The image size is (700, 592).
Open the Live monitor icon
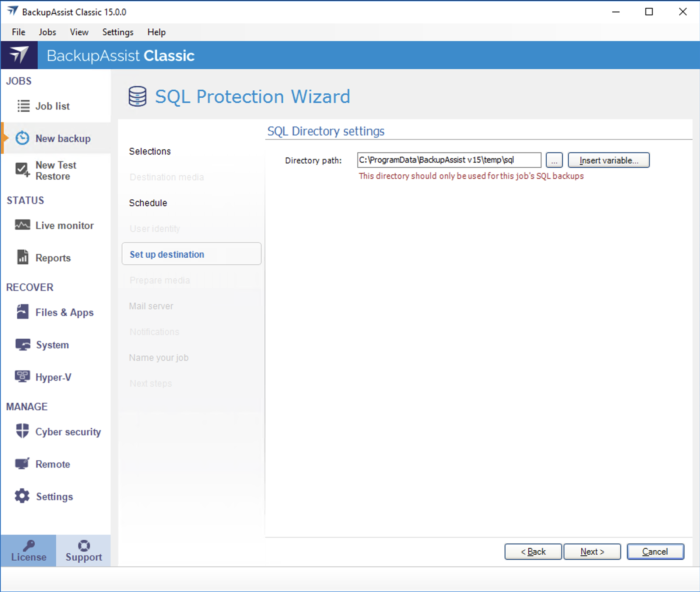click(22, 225)
